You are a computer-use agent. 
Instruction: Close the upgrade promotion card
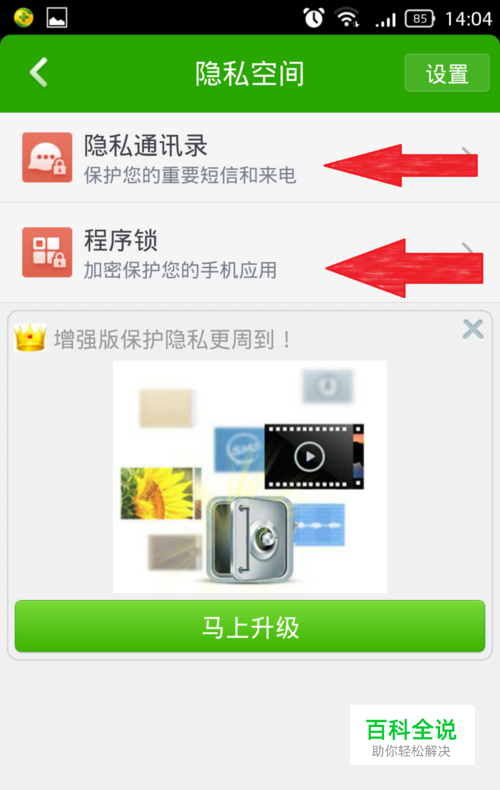coord(473,330)
